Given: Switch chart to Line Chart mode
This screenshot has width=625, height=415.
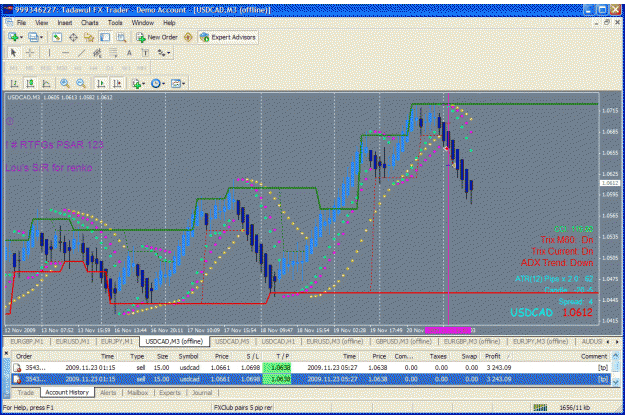Looking at the screenshot, I should tap(46, 83).
